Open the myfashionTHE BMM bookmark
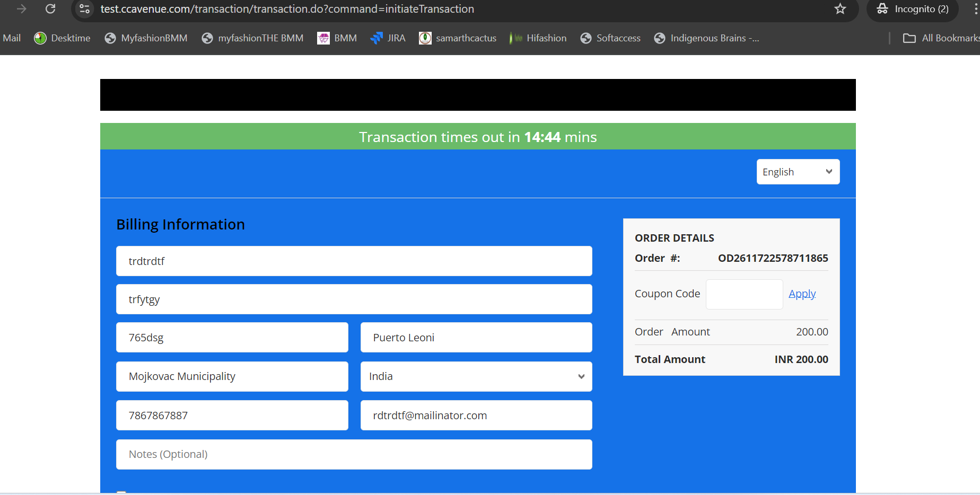This screenshot has height=495, width=980. point(252,38)
